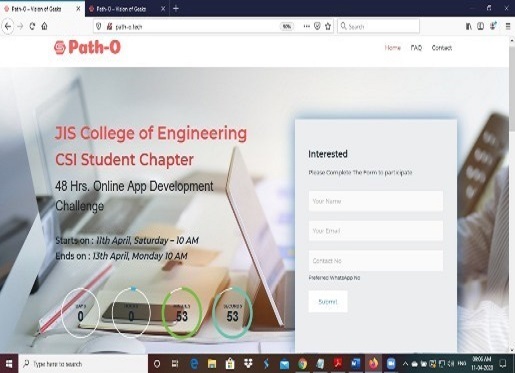Click the Firefox icon on taskbar
This screenshot has width=515, height=373.
coord(374,363)
